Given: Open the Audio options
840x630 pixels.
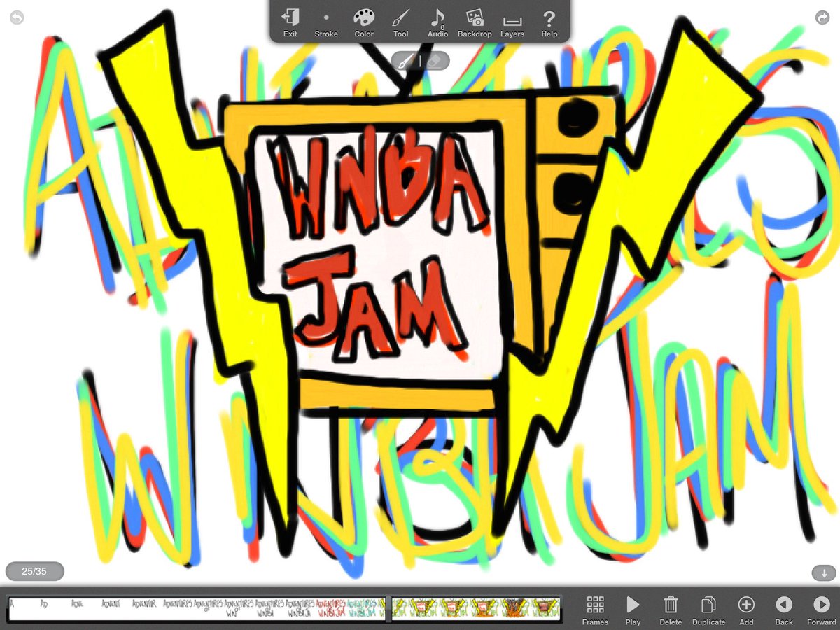Looking at the screenshot, I should click(x=437, y=23).
